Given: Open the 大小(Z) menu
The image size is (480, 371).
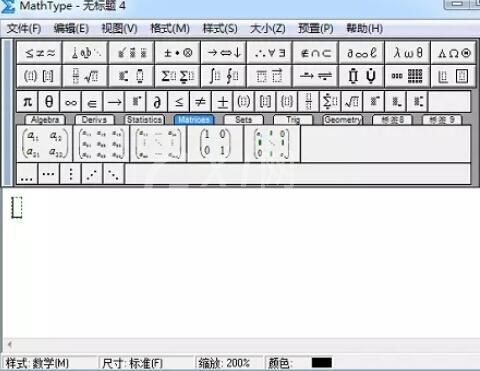Looking at the screenshot, I should click(x=268, y=29).
